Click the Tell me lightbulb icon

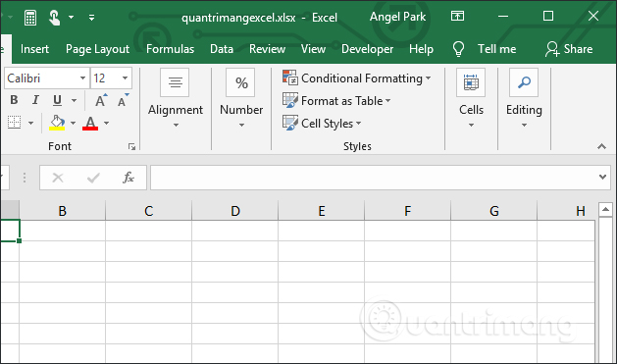click(458, 49)
